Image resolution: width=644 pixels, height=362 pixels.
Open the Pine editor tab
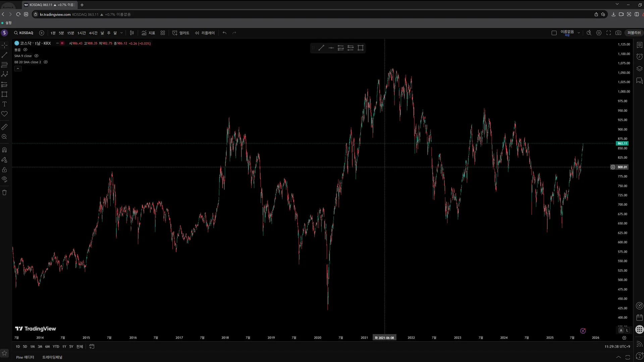pyautogui.click(x=25, y=357)
